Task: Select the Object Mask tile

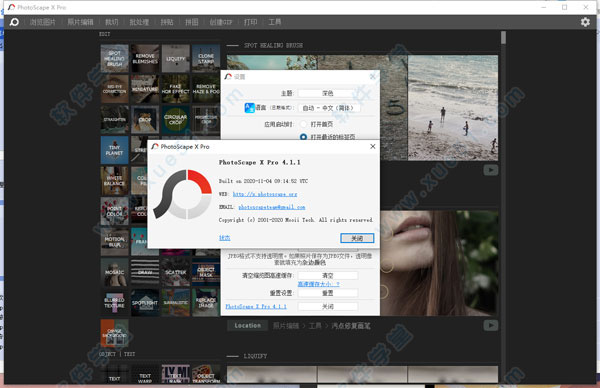Action: pos(206,272)
